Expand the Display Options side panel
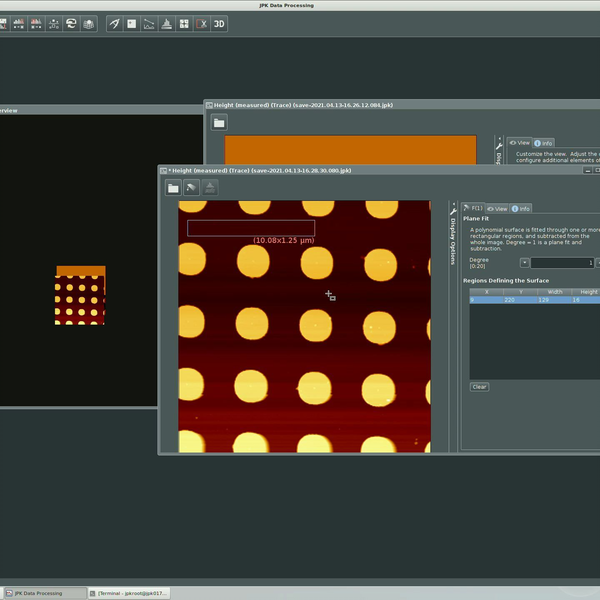 point(453,240)
